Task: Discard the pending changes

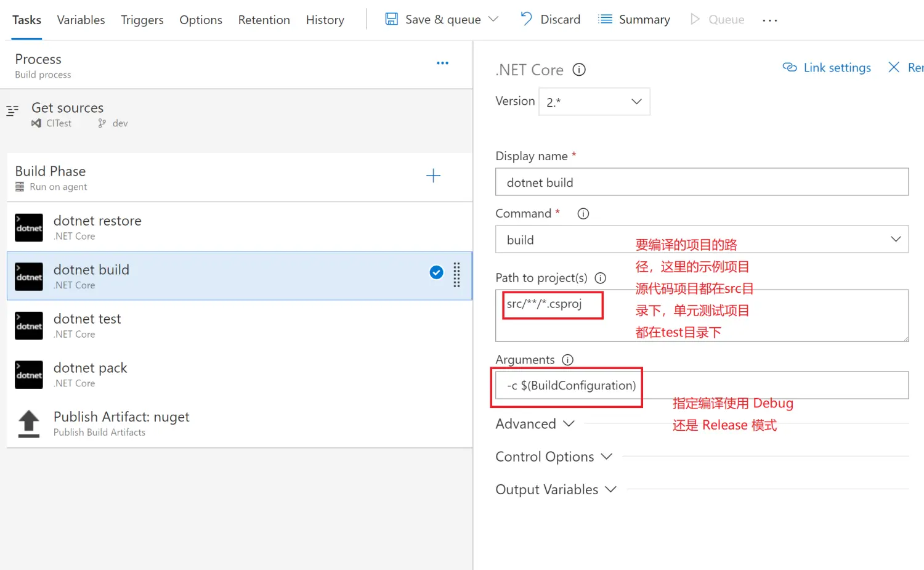Action: click(550, 19)
